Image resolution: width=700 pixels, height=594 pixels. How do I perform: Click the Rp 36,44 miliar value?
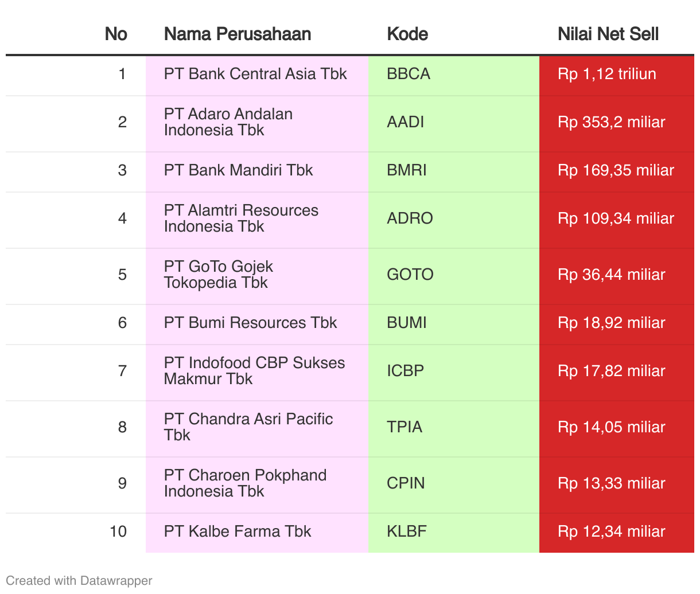[x=611, y=275]
